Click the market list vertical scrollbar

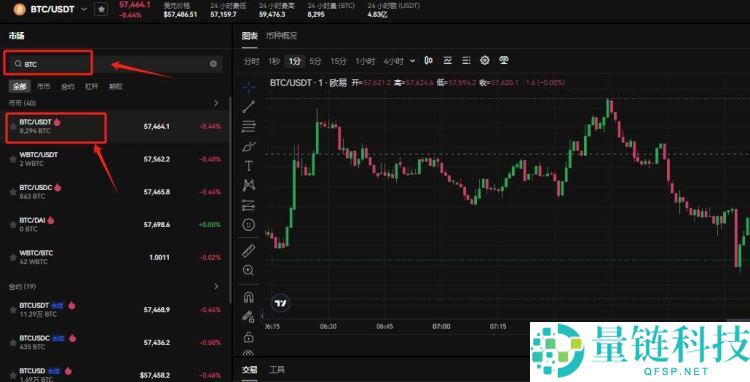231,201
